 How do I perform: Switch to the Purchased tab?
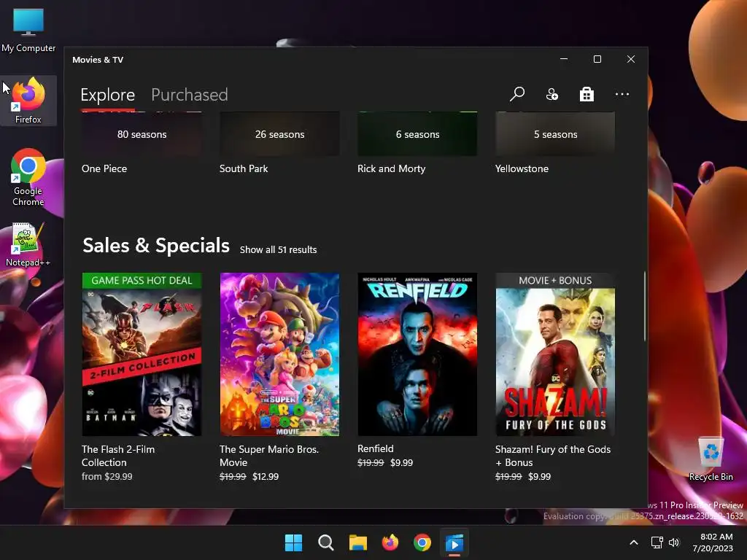coord(189,95)
